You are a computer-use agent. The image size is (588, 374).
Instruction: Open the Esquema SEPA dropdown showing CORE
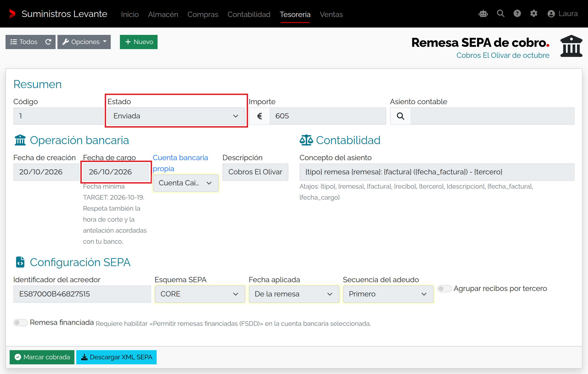tap(200, 294)
